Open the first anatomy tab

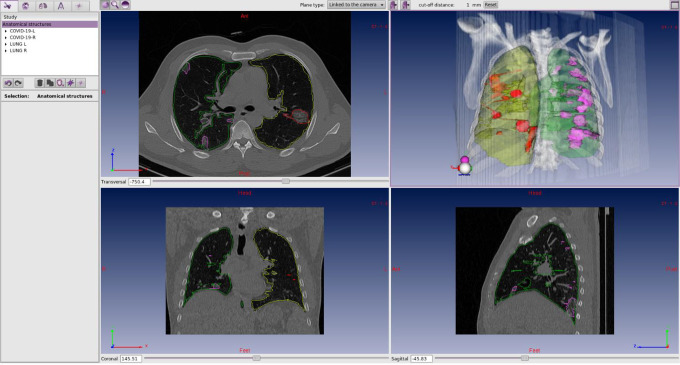coord(8,6)
